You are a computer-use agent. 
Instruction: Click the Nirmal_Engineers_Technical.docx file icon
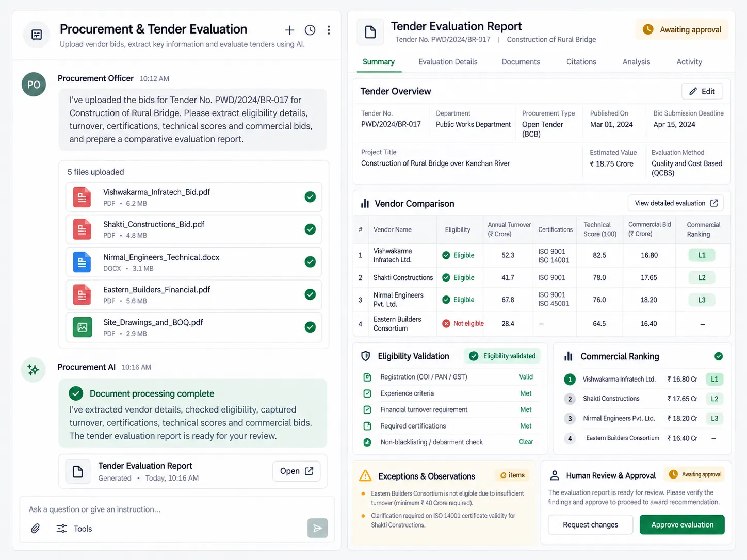click(x=82, y=262)
